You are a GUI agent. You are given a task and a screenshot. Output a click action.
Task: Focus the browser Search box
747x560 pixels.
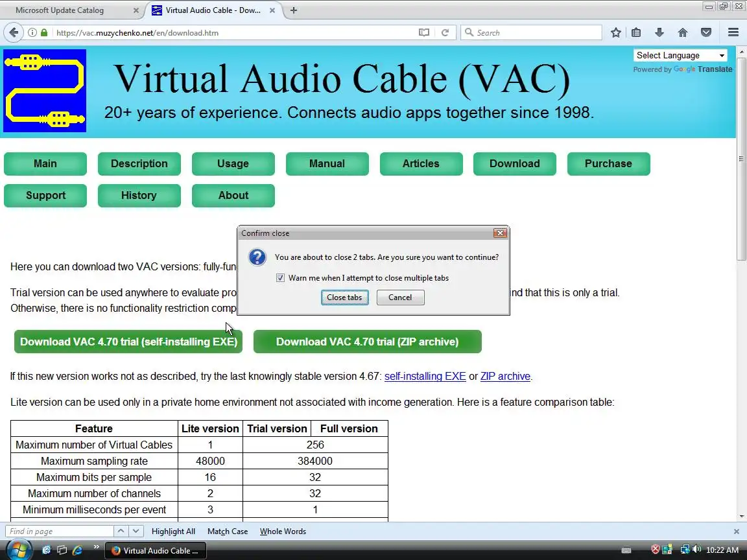(x=531, y=32)
